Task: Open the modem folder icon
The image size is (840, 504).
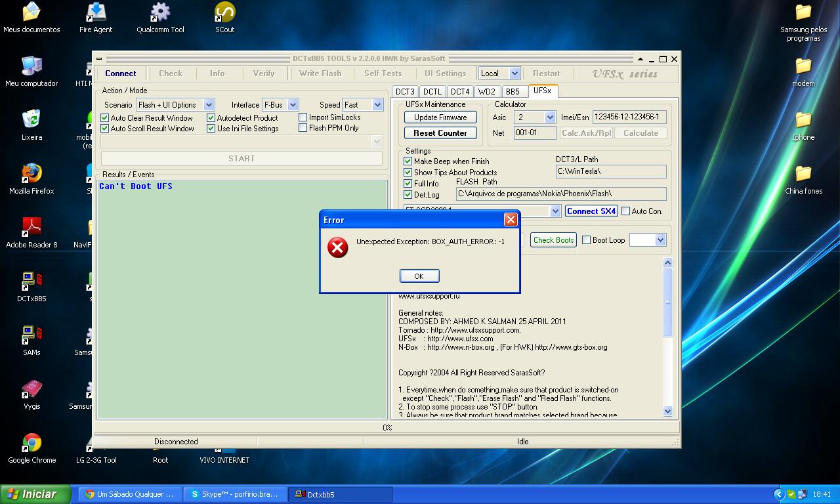Action: coord(803,71)
